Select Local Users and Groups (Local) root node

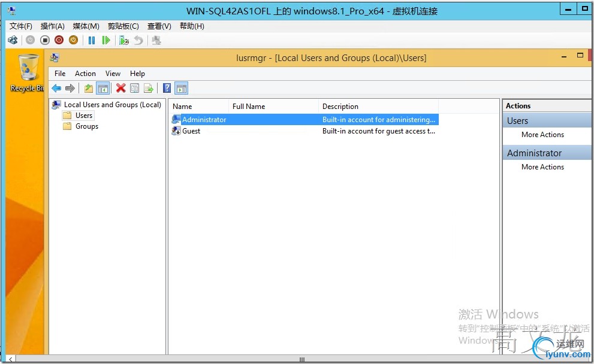pyautogui.click(x=113, y=104)
